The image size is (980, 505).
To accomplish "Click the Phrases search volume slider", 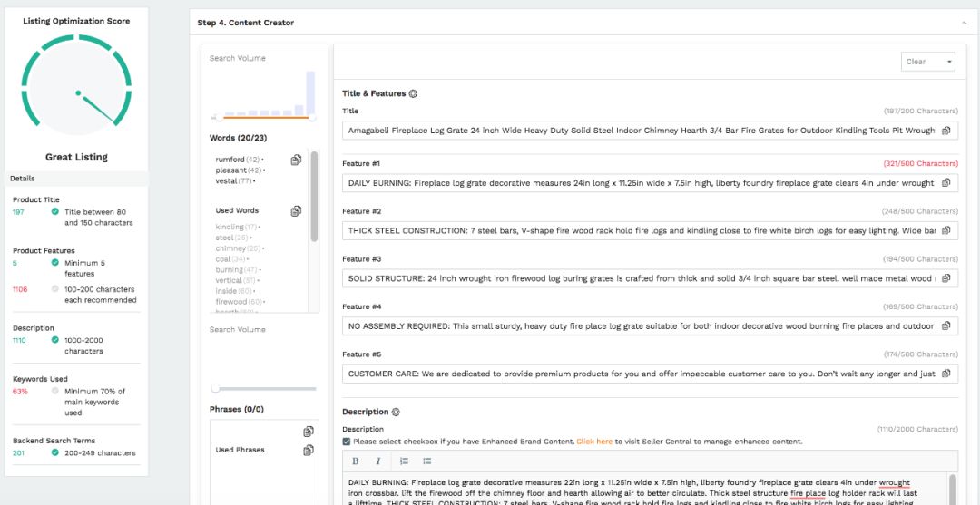I will click(264, 389).
